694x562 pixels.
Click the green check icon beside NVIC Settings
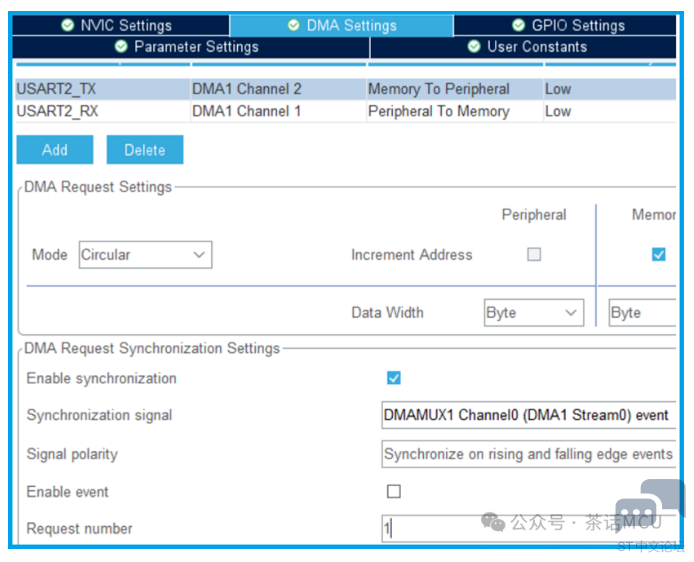(67, 25)
